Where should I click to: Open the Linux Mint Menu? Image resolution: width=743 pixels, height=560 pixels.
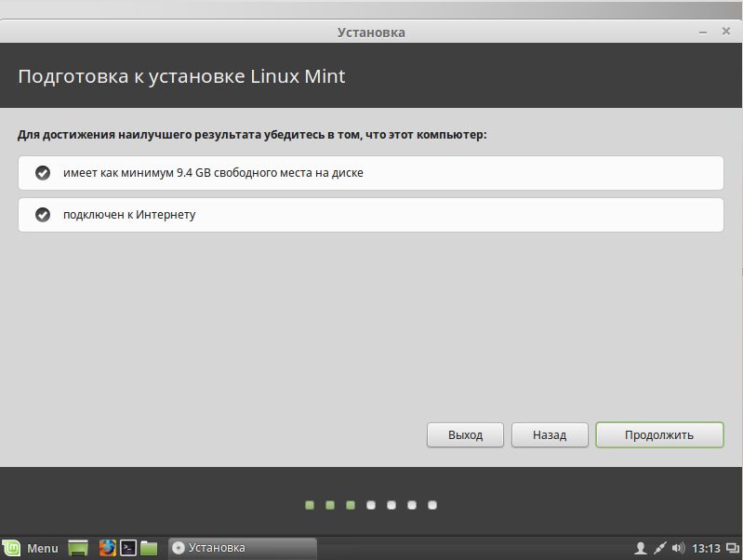(31, 548)
